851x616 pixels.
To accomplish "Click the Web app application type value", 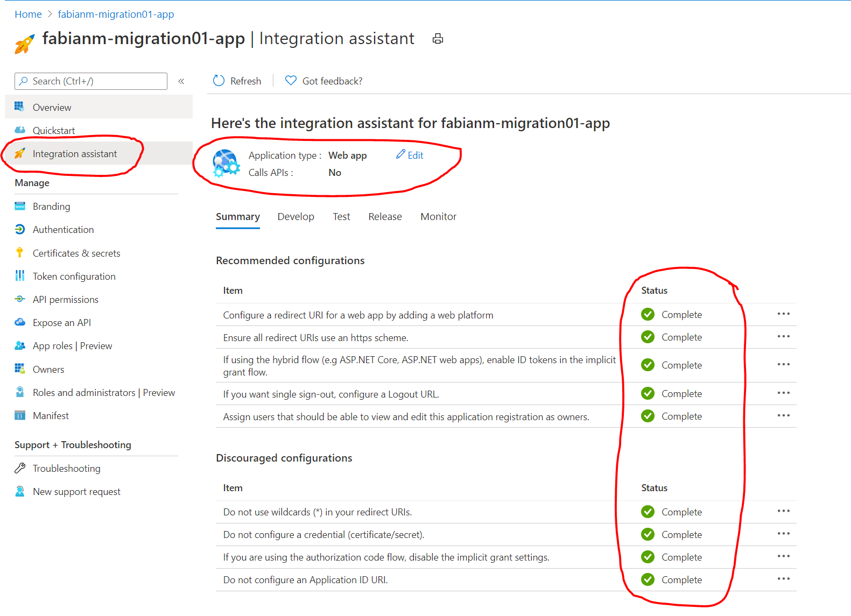I will (x=347, y=155).
